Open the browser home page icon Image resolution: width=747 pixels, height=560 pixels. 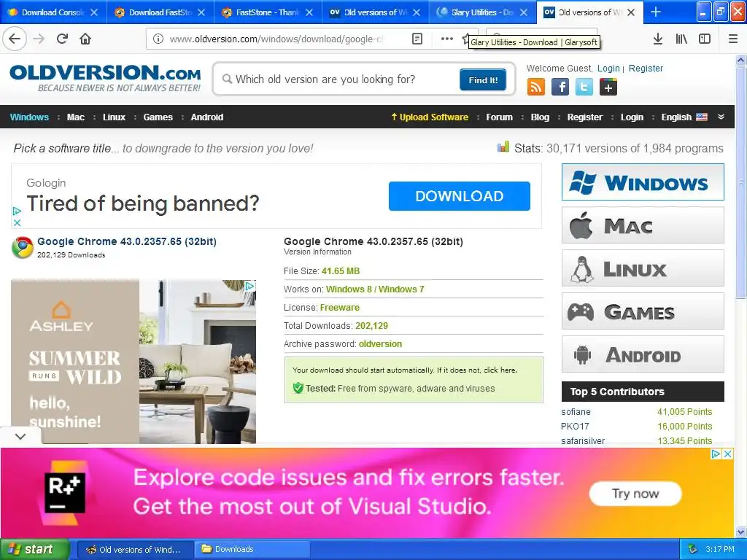coord(85,39)
